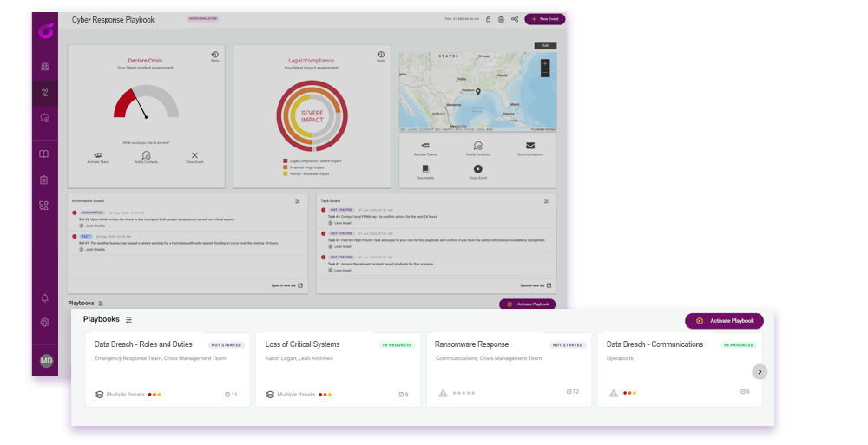This screenshot has height=445, width=868.
Task: Zoom out the map with the minus button
Action: (545, 73)
